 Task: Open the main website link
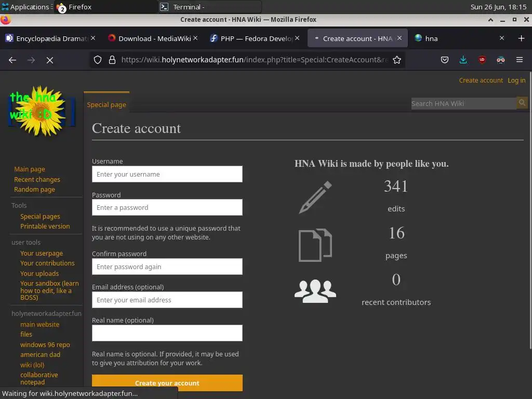(x=39, y=324)
